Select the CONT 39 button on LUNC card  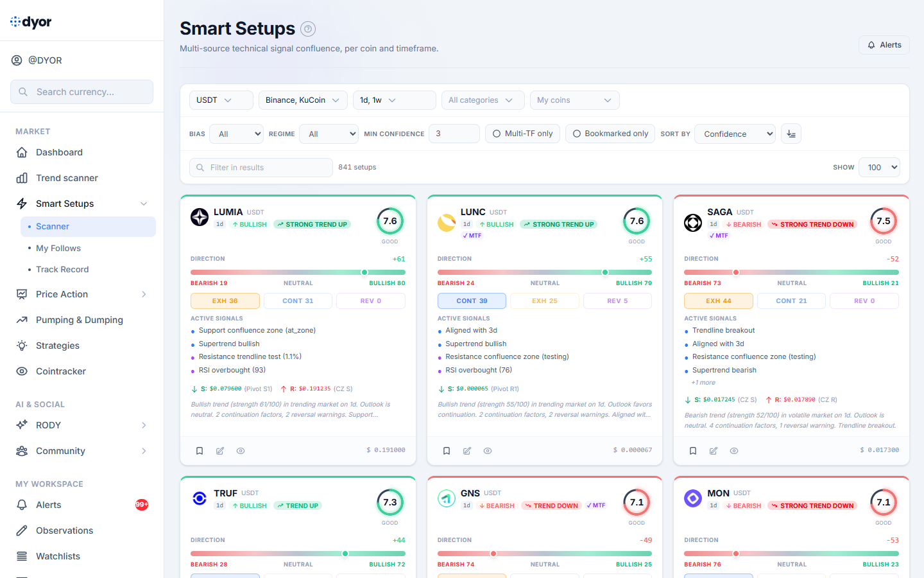pyautogui.click(x=472, y=301)
